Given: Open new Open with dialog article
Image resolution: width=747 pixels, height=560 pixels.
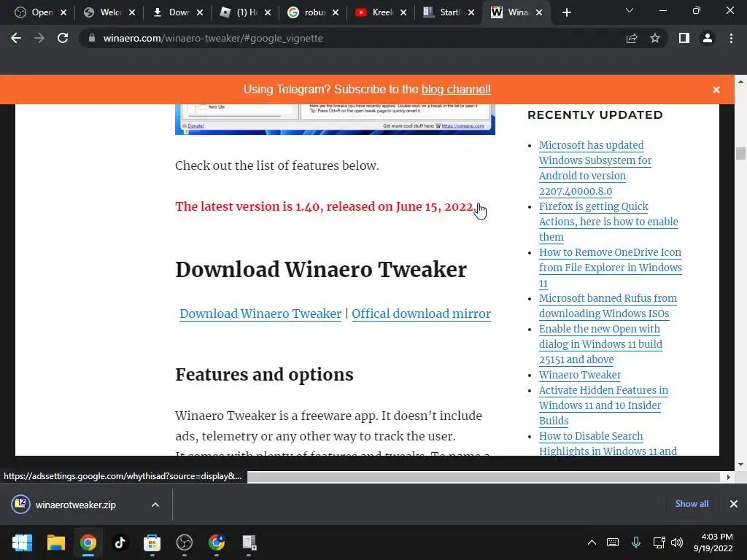Looking at the screenshot, I should 600,344.
